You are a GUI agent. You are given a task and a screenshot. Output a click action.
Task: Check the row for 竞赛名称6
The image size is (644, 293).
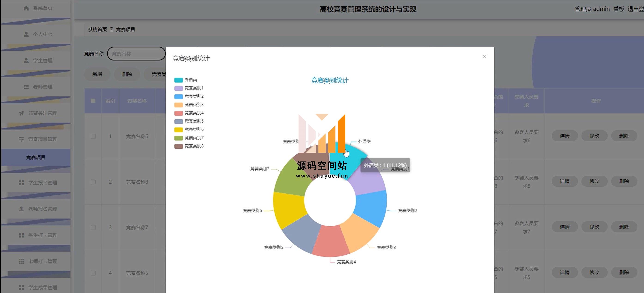(x=93, y=136)
